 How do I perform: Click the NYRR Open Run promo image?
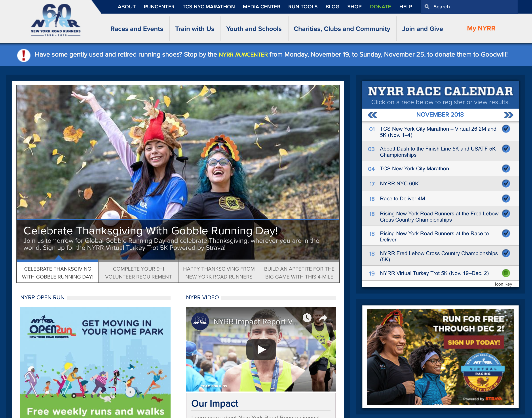pos(95,362)
